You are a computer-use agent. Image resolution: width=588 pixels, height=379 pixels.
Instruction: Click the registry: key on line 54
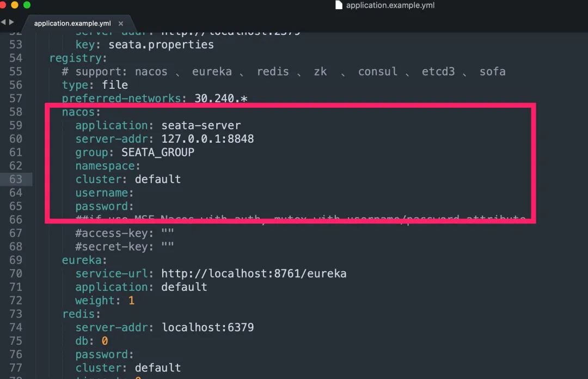[78, 58]
